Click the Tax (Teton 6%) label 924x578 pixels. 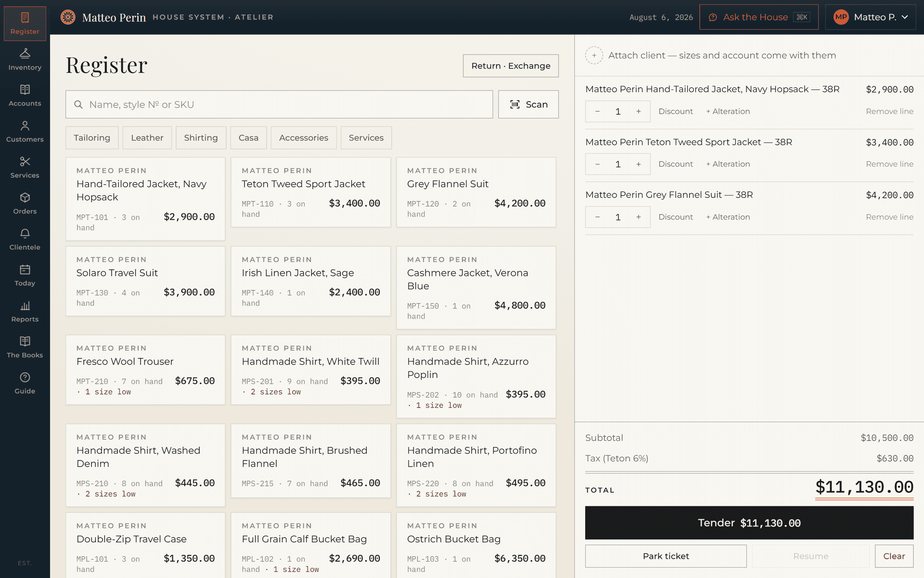pos(616,459)
